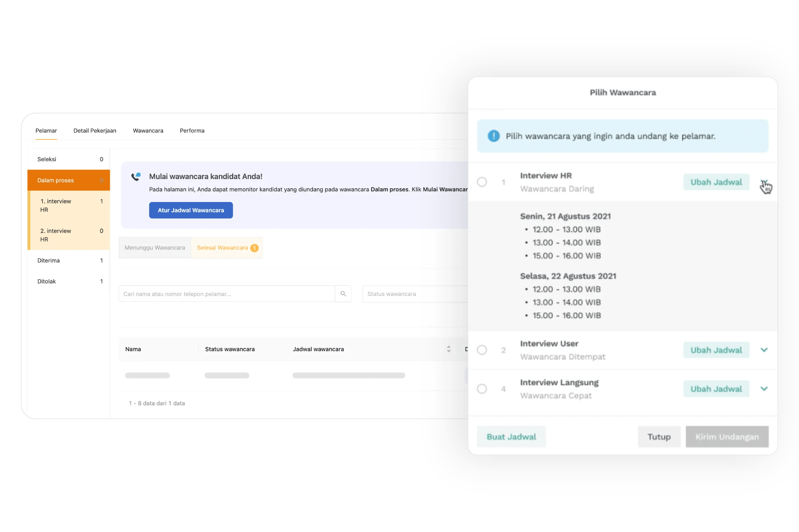Click the orange badge on Selesai Wawancara
The image size is (799, 532).
coord(254,248)
